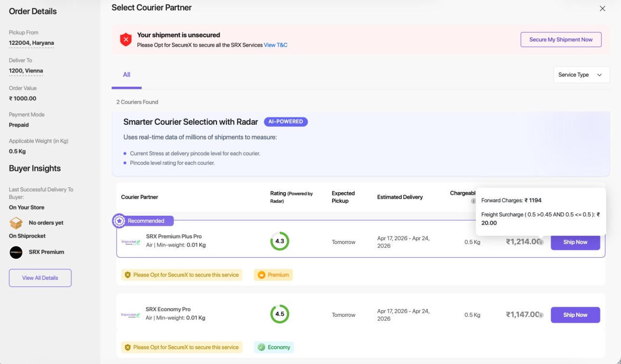Viewport: 621px width, 364px height.
Task: Click the 4.5 rating circle
Action: (280, 314)
